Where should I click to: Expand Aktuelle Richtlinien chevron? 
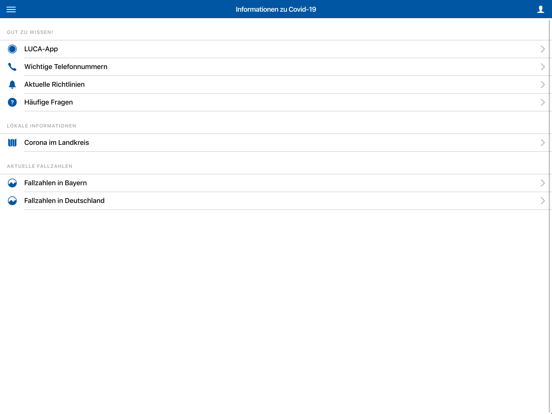click(542, 84)
